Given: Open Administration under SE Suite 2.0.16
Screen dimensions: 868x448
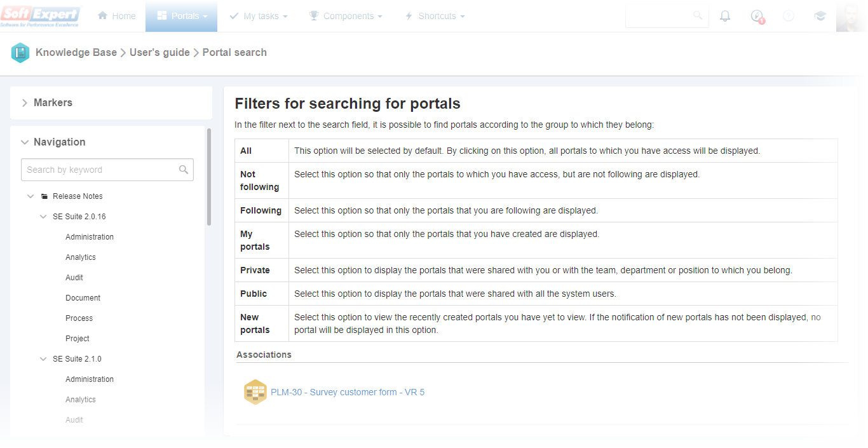Looking at the screenshot, I should coord(90,237).
